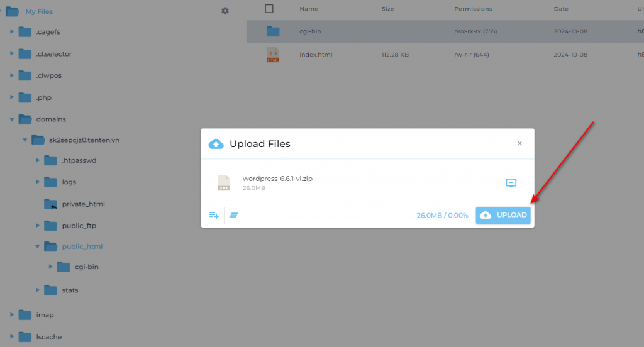Expand the lscache folder arrow
The height and width of the screenshot is (347, 644).
[12, 336]
